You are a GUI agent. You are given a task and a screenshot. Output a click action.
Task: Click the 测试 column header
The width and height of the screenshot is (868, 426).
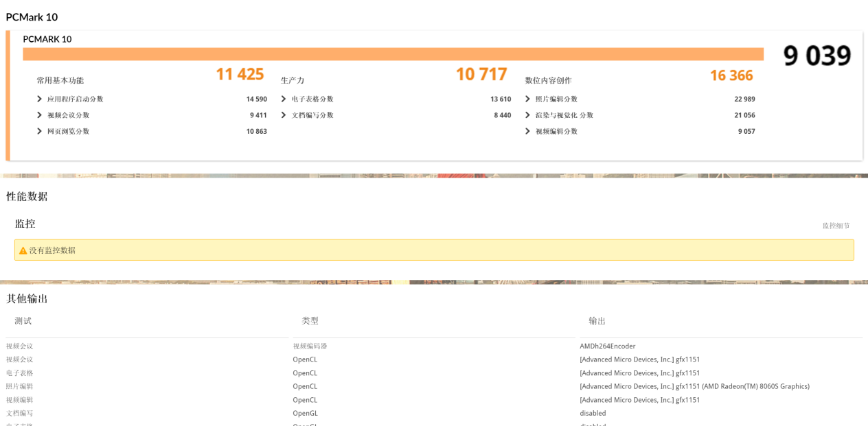tap(23, 320)
